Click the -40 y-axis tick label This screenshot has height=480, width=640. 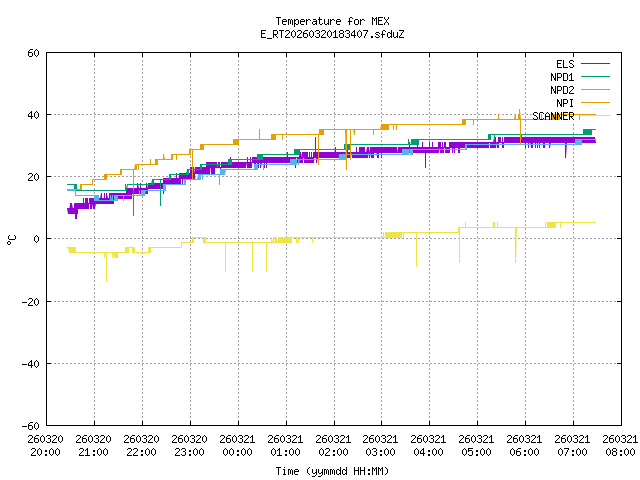click(x=30, y=363)
